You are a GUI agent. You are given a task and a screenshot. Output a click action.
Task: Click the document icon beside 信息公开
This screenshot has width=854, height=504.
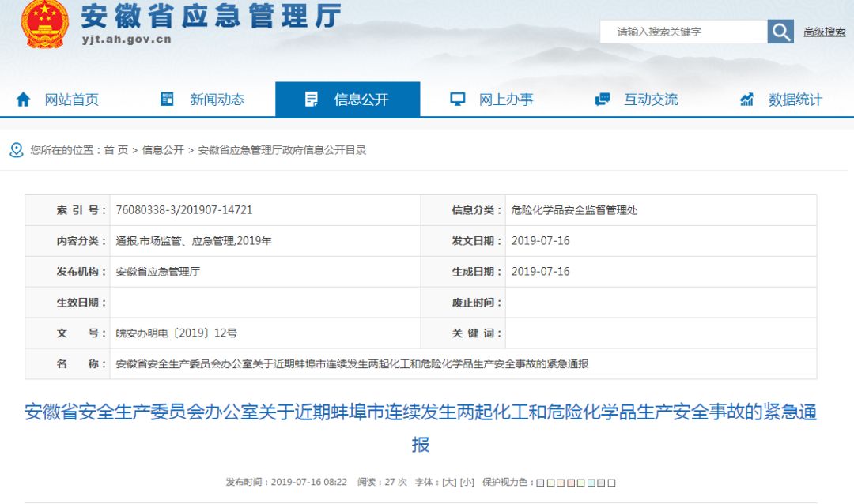pyautogui.click(x=311, y=99)
